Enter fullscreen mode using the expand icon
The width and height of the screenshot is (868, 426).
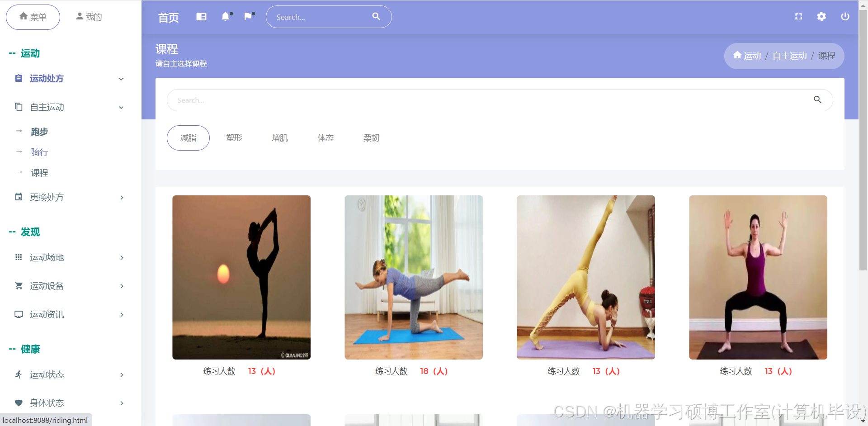[798, 17]
